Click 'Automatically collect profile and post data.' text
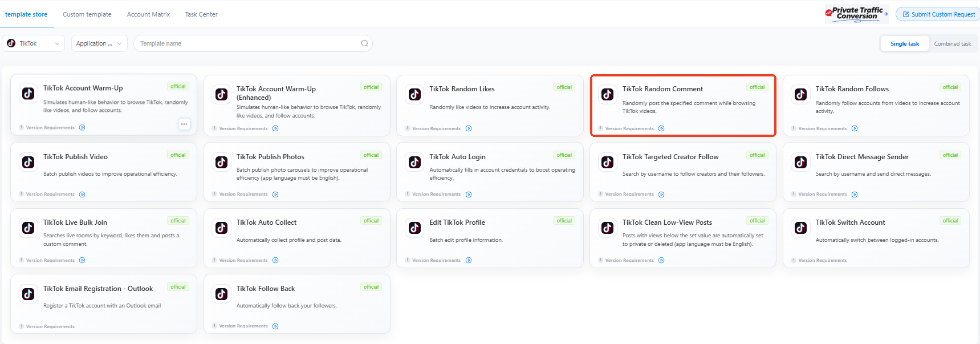 [288, 240]
